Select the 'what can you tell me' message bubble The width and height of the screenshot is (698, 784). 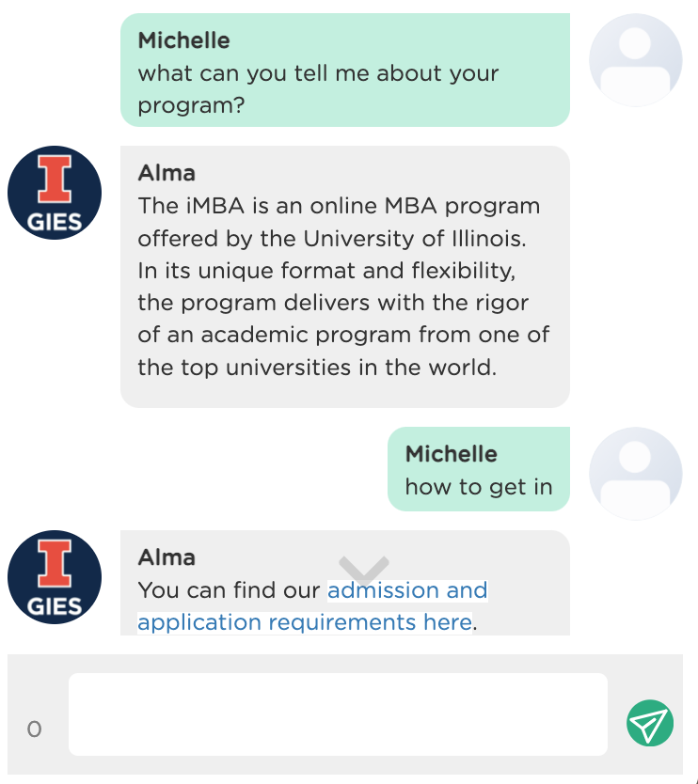pos(344,70)
